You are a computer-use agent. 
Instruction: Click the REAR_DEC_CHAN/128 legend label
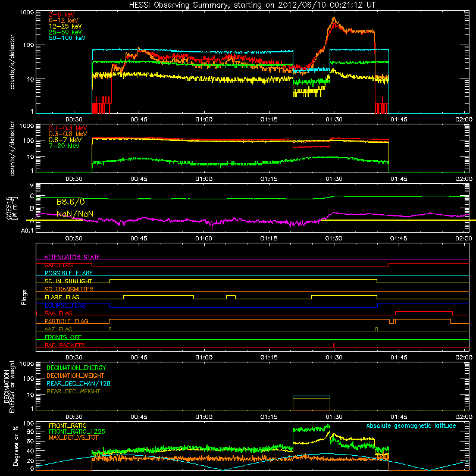79,383
